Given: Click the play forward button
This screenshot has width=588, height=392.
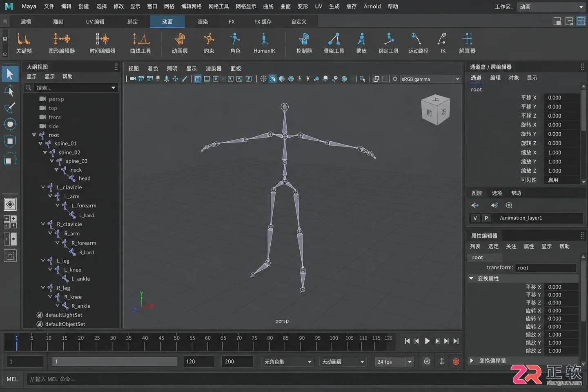Looking at the screenshot, I should click(427, 341).
